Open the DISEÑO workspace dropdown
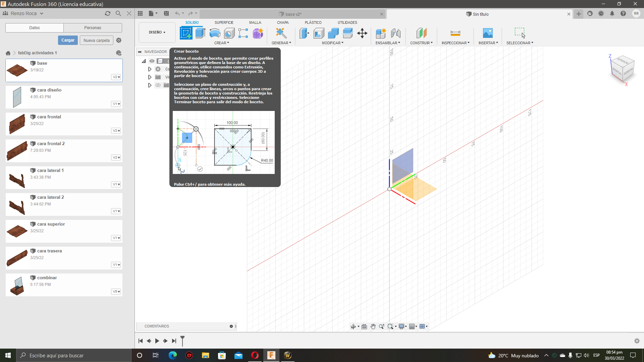 pos(157,33)
